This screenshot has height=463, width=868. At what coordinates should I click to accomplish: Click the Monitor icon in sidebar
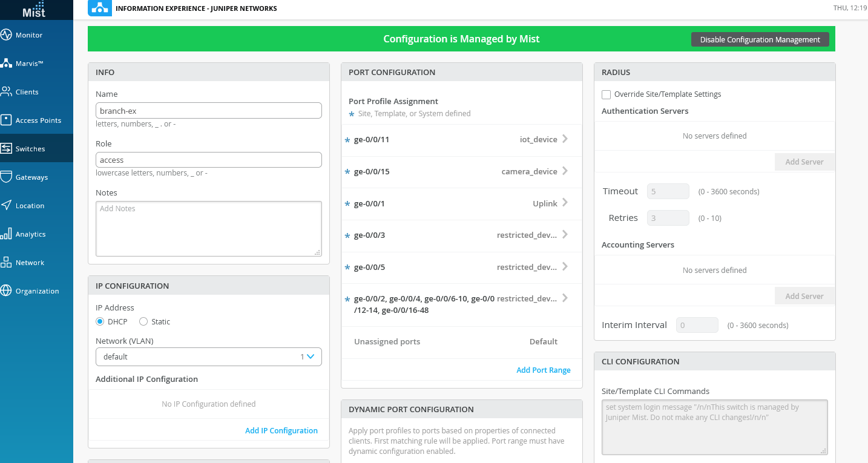click(7, 35)
